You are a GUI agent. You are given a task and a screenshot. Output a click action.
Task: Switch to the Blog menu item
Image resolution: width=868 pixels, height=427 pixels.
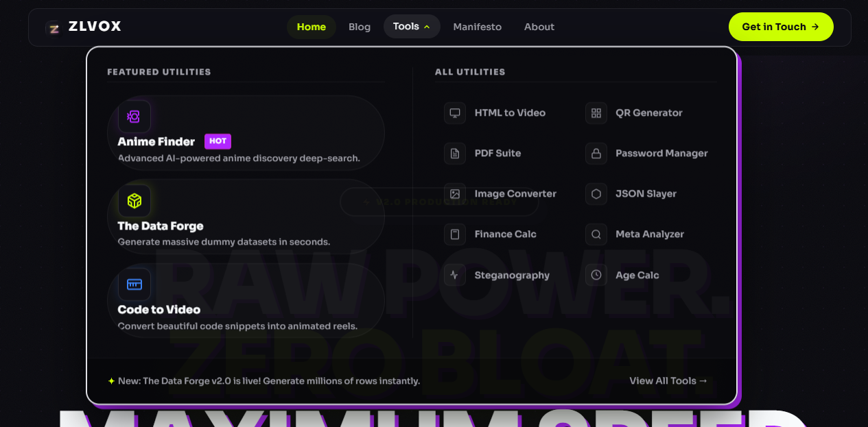coord(359,27)
